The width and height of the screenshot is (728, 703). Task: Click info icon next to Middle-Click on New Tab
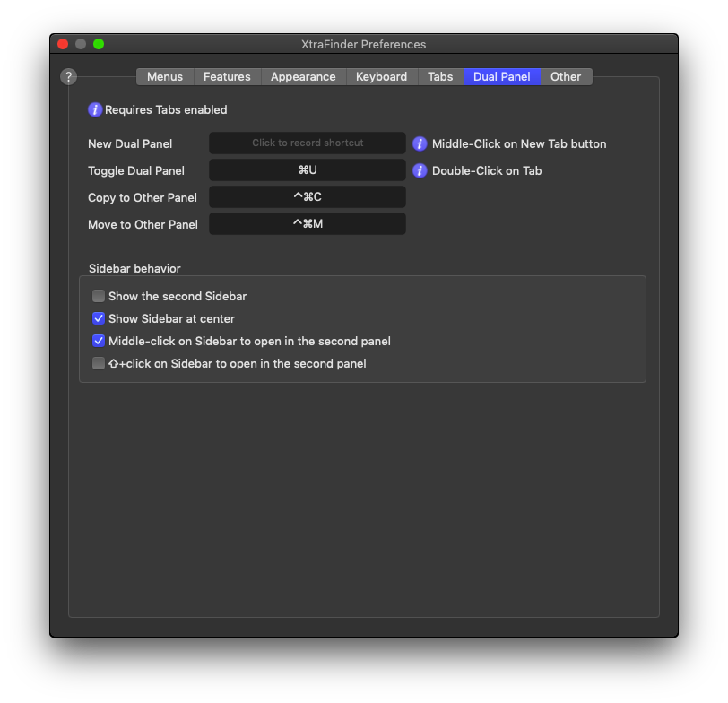click(420, 143)
